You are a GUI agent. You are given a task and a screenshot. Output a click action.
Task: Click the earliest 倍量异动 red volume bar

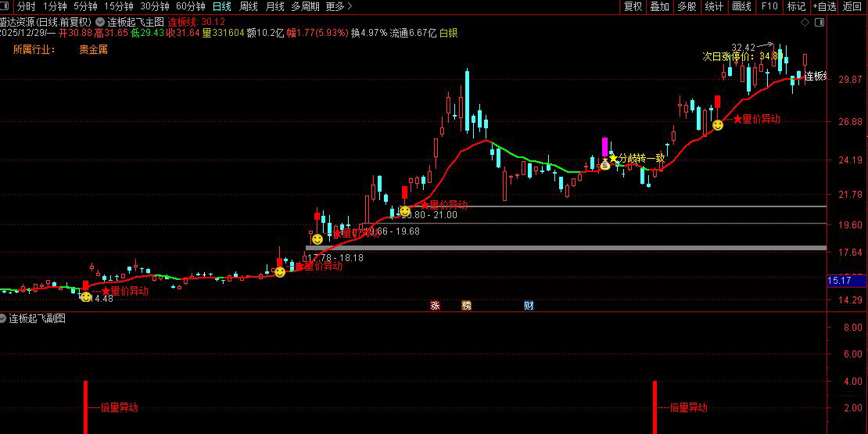pos(86,407)
